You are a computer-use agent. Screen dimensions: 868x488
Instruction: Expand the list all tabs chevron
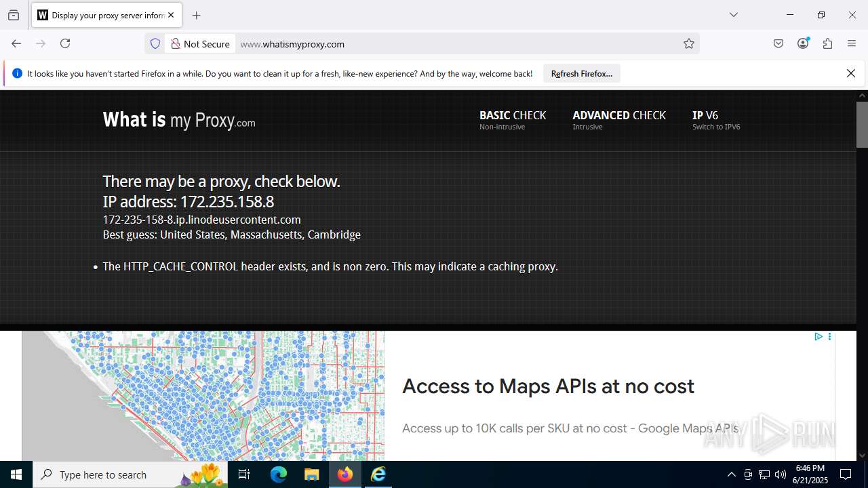pyautogui.click(x=733, y=15)
